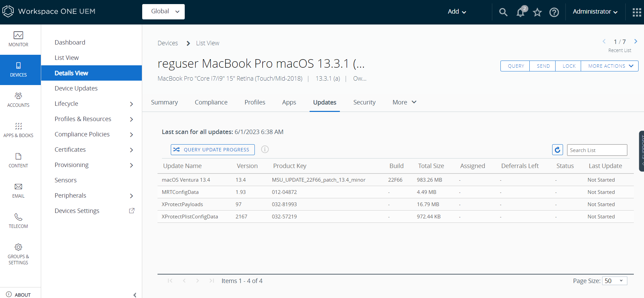Click the Workspace ONE UEM logo icon

click(x=8, y=11)
